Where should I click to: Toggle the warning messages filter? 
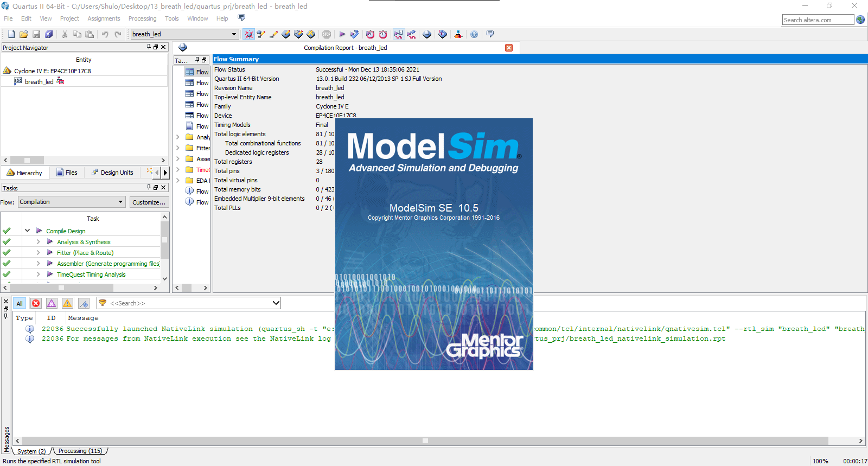click(67, 303)
